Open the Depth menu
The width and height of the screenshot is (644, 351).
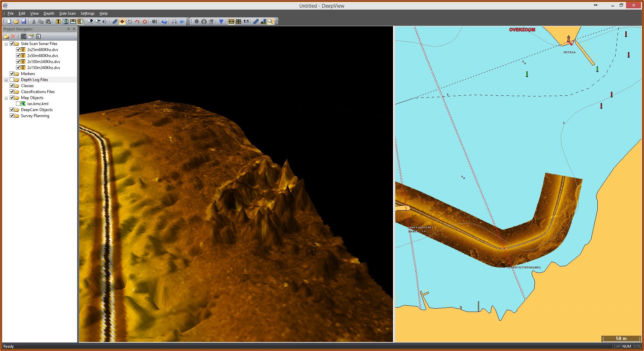(49, 13)
